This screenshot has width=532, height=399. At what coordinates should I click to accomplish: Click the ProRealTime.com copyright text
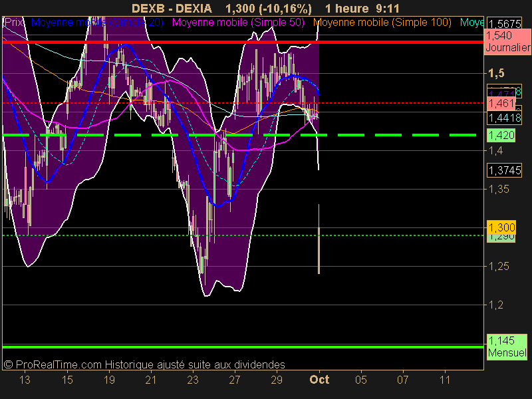click(144, 364)
